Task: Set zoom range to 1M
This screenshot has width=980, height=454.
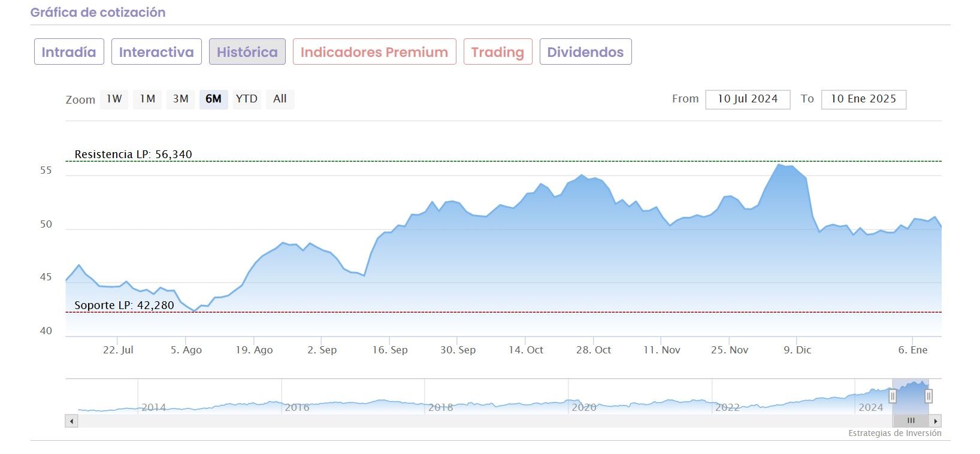Action: (147, 99)
